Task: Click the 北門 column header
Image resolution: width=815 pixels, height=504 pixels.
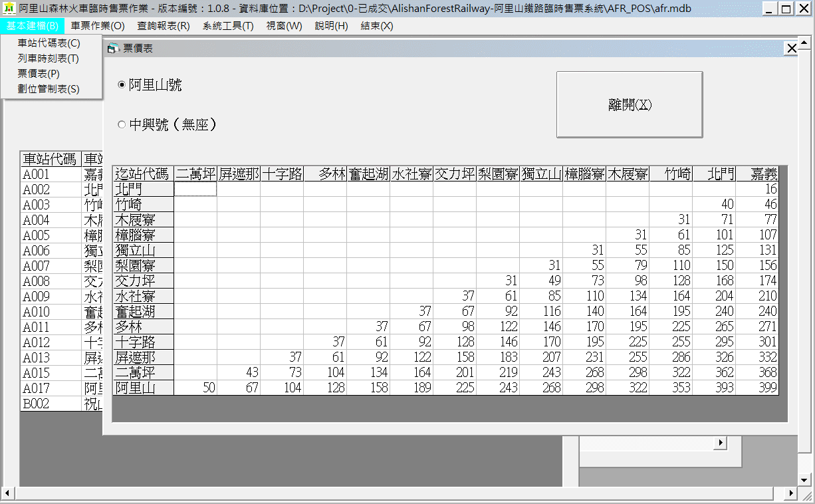Action: click(714, 174)
